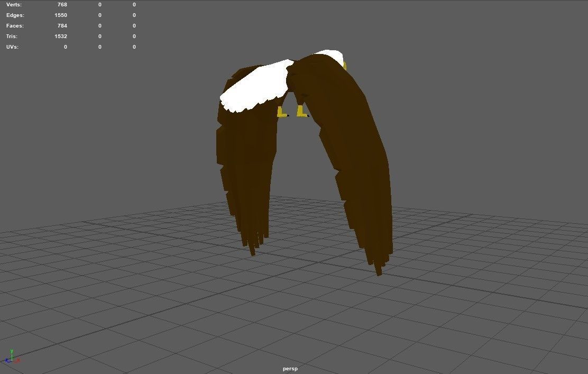Select the eagle's white head
The image size is (588, 374).
333,56
